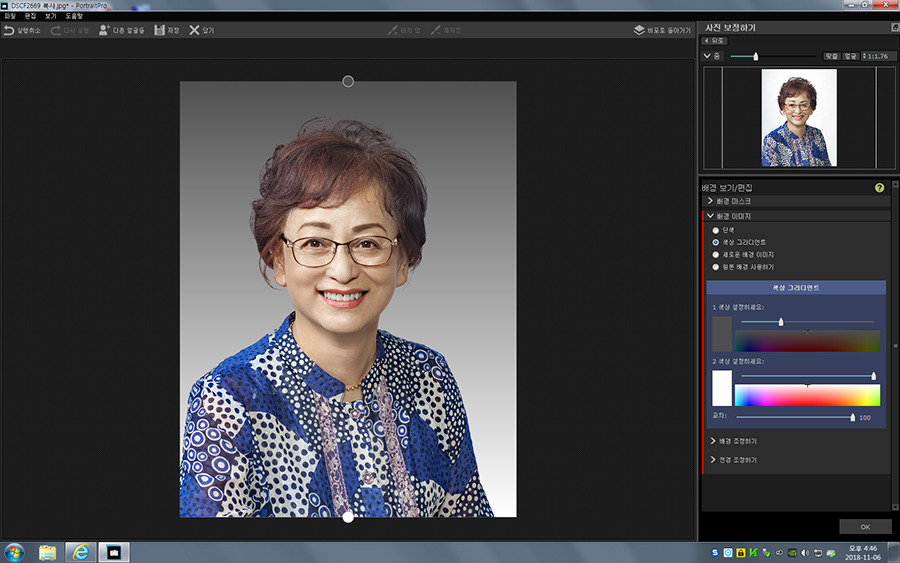Image resolution: width=900 pixels, height=563 pixels.
Task: Click the green K icon in system tray
Action: (753, 553)
